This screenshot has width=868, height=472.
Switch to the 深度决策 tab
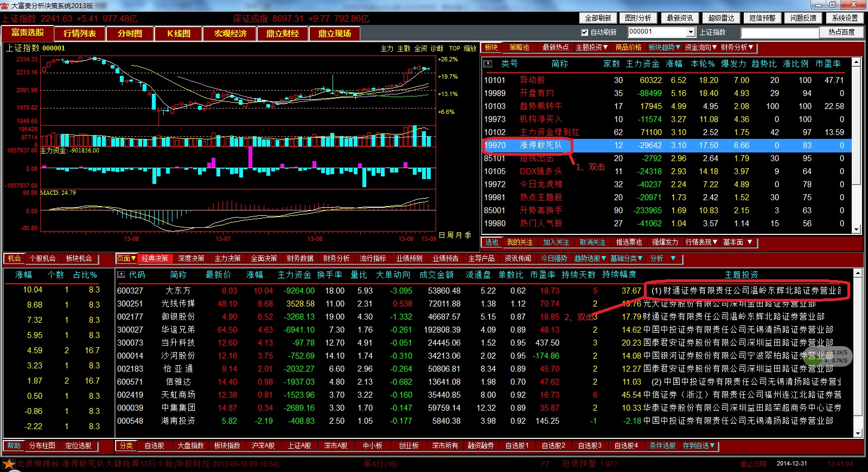[x=191, y=259]
